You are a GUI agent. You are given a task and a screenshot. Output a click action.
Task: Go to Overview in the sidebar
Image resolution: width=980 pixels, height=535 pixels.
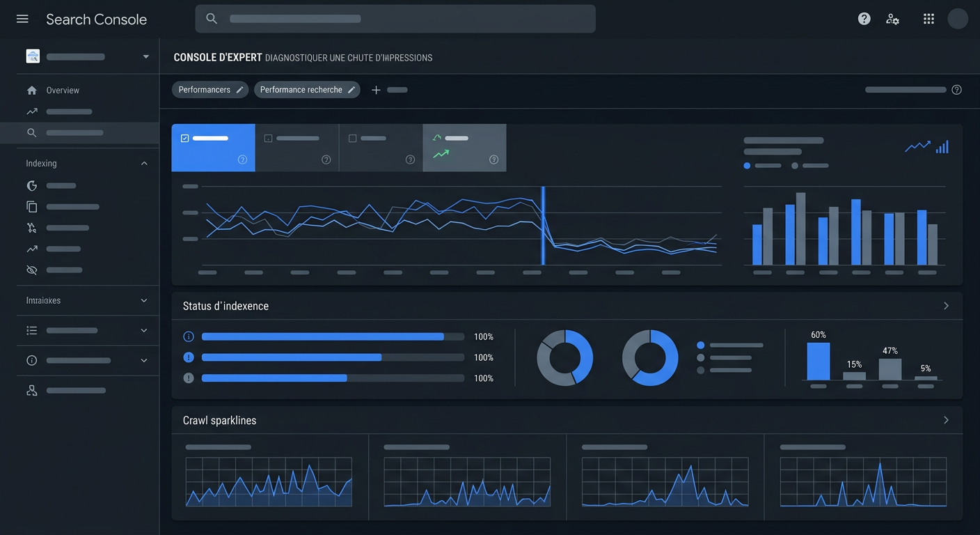point(63,91)
